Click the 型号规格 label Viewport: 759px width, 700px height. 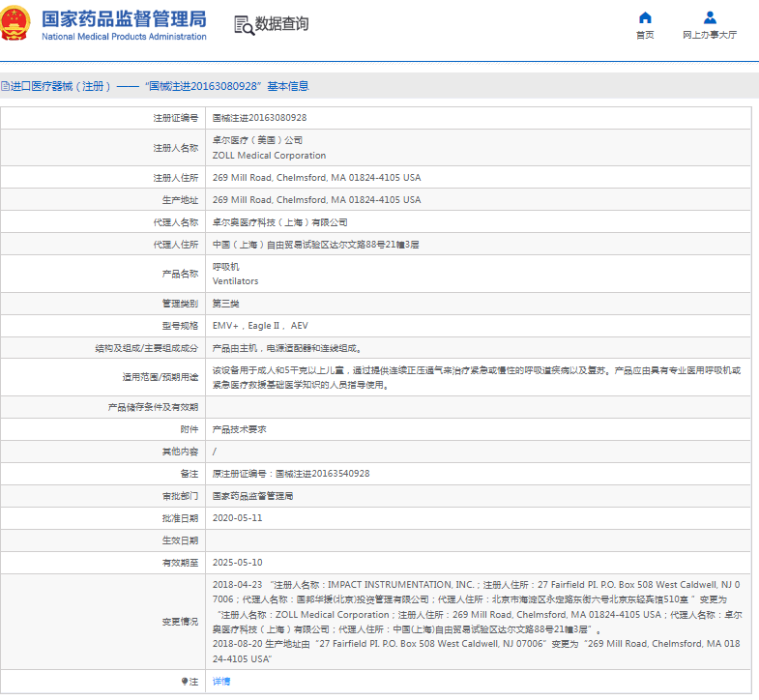[x=180, y=326]
